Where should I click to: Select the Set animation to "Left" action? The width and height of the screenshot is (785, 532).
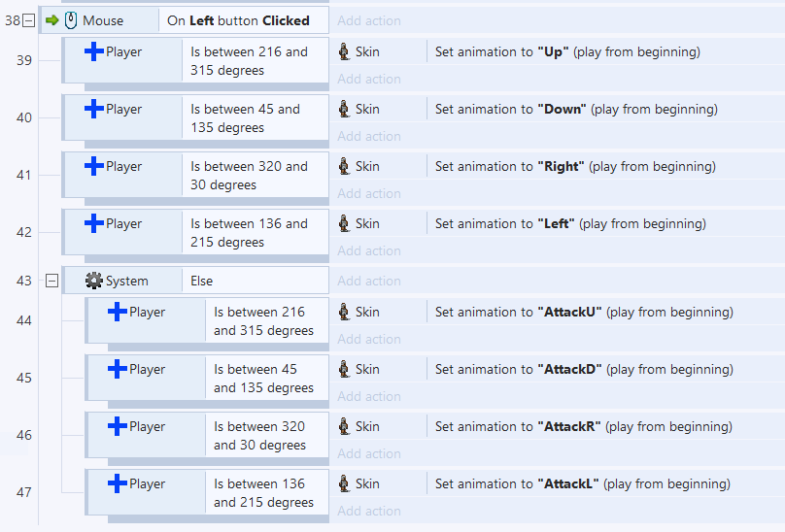tap(570, 223)
